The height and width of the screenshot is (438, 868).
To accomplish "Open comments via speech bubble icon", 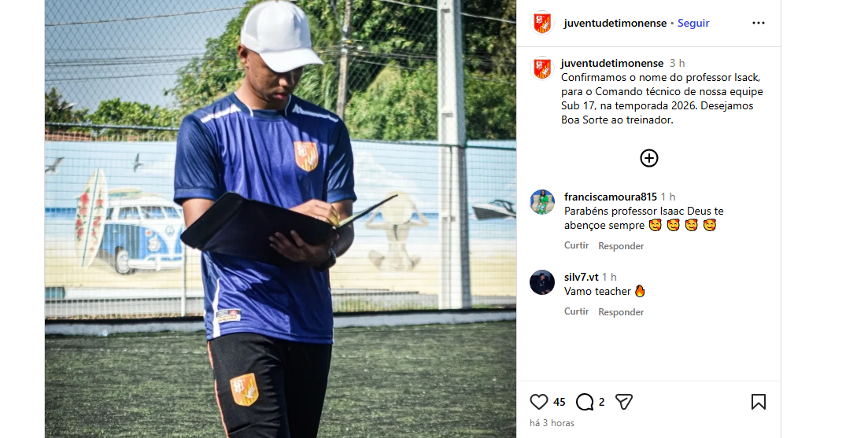I will [585, 402].
